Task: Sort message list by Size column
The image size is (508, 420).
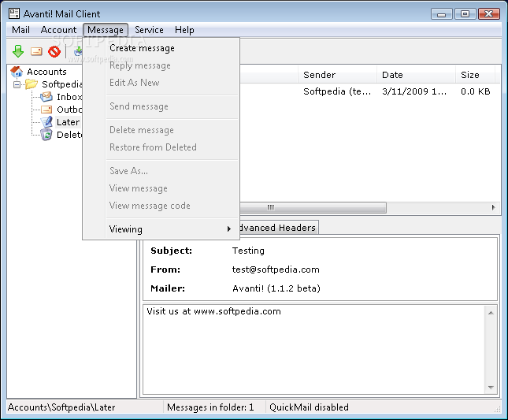Action: (x=475, y=75)
